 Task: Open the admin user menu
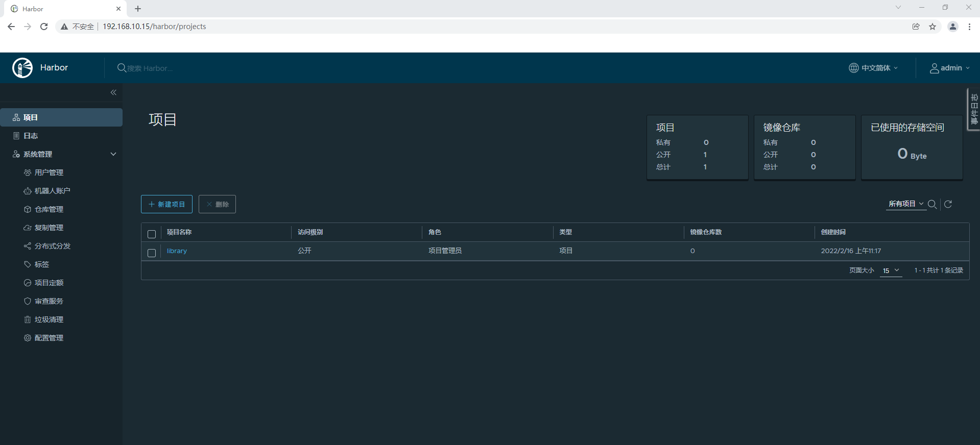(x=949, y=68)
